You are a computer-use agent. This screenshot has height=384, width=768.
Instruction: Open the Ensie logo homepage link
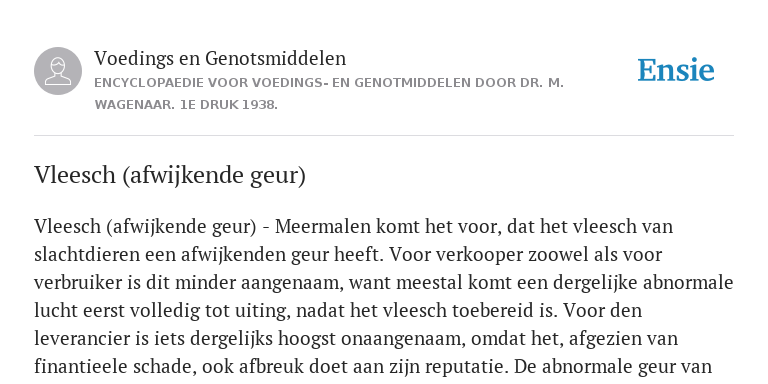tap(676, 70)
